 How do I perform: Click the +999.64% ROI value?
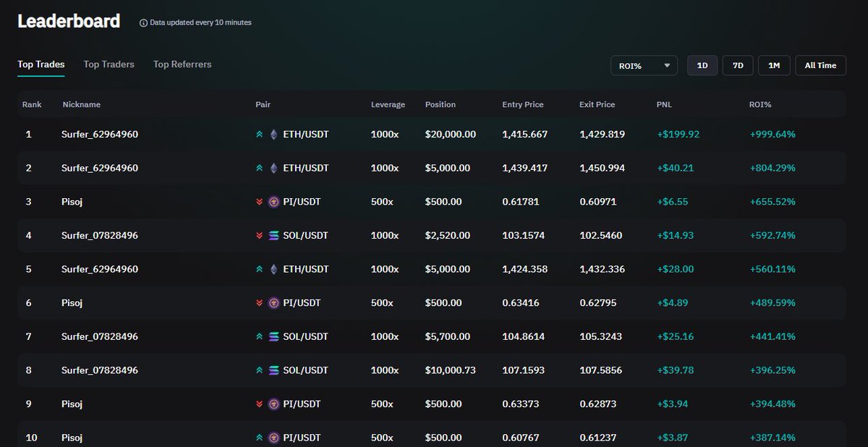tap(773, 135)
